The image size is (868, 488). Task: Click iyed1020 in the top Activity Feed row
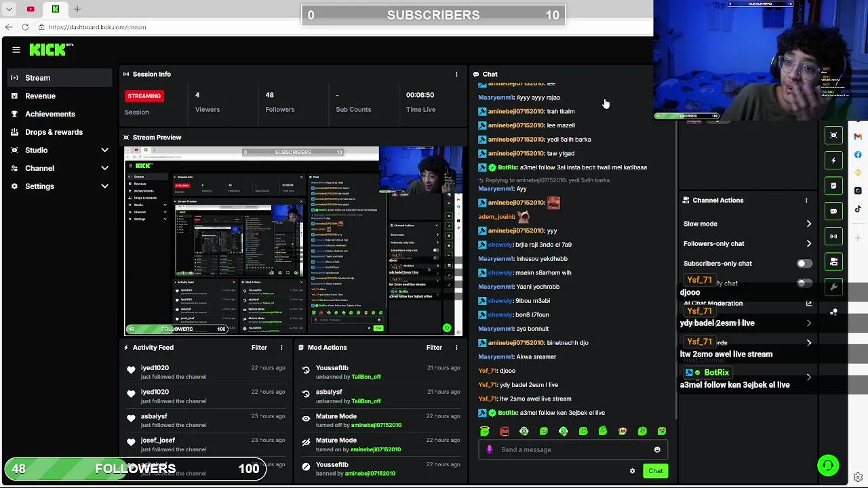pos(155,368)
